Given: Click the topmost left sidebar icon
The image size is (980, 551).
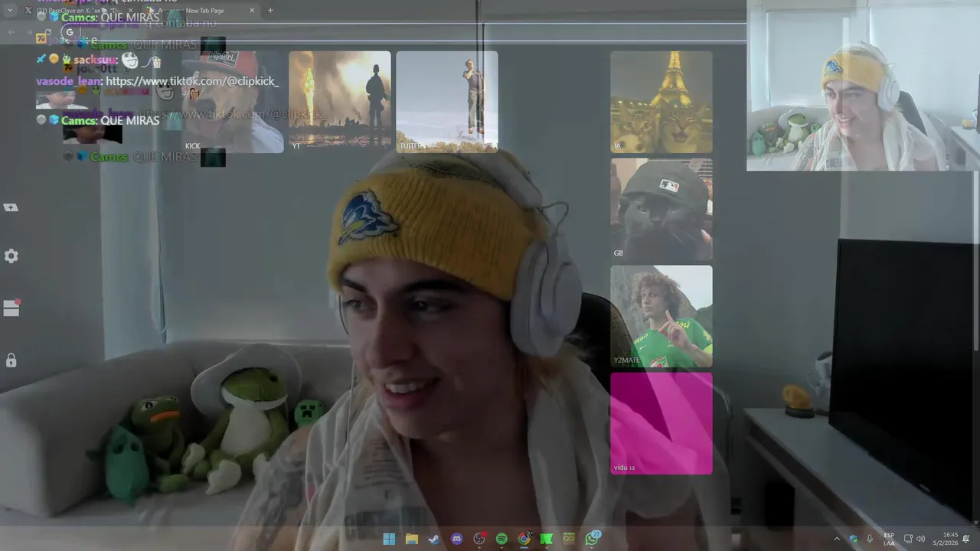Looking at the screenshot, I should pyautogui.click(x=11, y=207).
